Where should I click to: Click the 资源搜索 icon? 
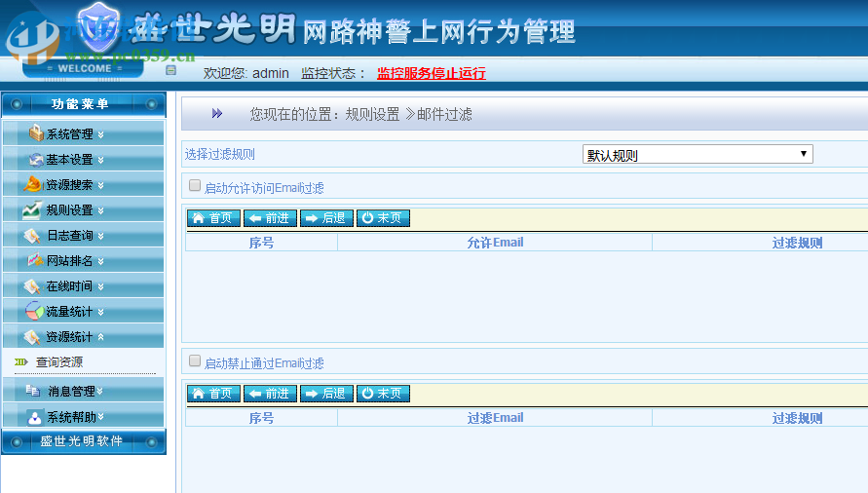pos(33,184)
